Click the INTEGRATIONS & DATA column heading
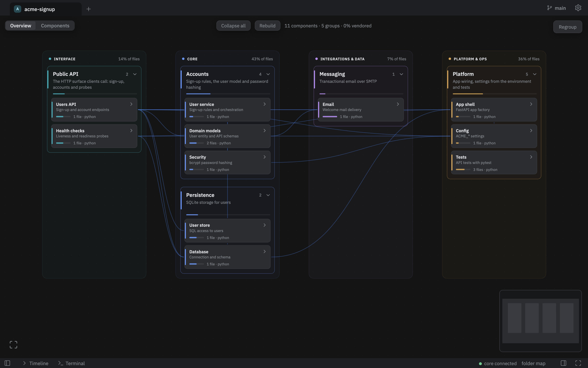Screen dimensions: 588x368 (x=342, y=59)
